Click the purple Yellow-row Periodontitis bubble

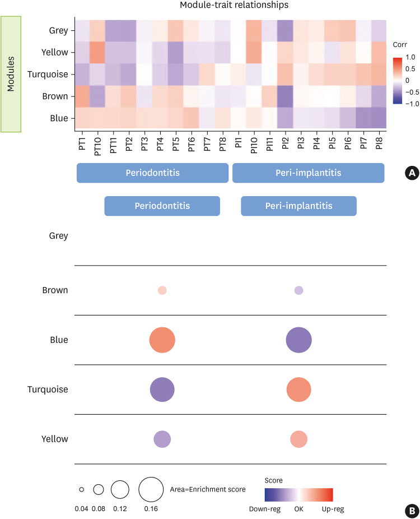tap(162, 439)
